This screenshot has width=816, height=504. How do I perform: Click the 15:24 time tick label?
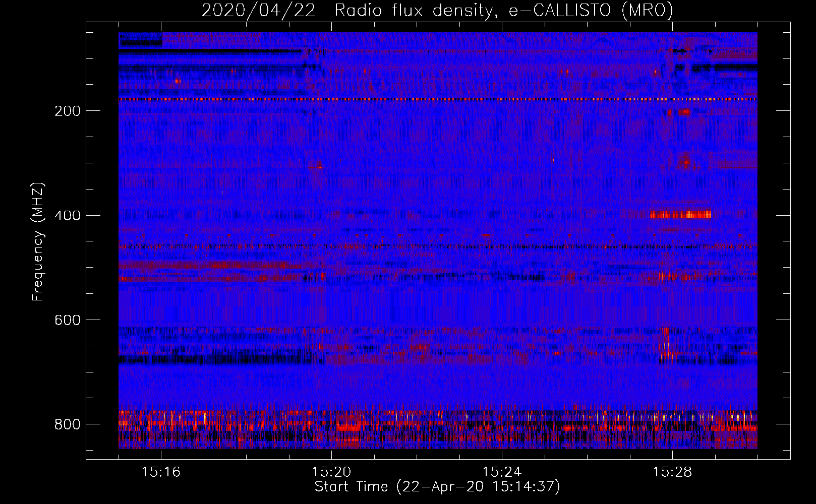pos(502,472)
